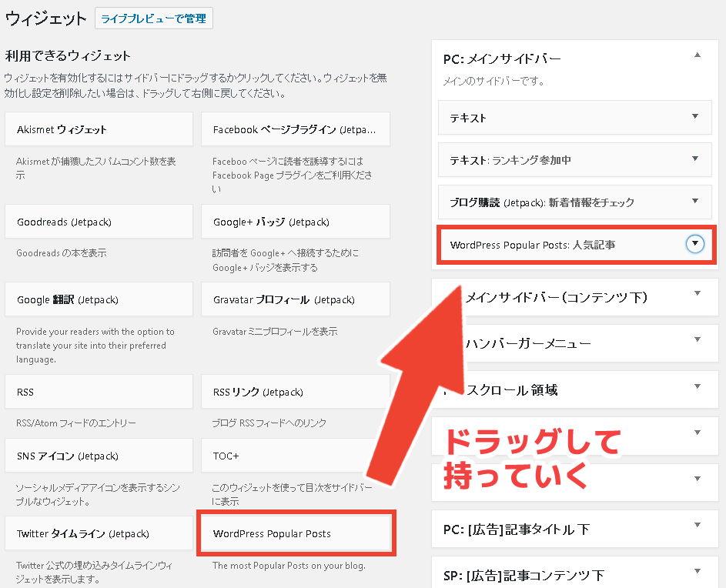Collapse the PC: メインサイドバー panel arrow
The image size is (726, 588).
coord(698,55)
